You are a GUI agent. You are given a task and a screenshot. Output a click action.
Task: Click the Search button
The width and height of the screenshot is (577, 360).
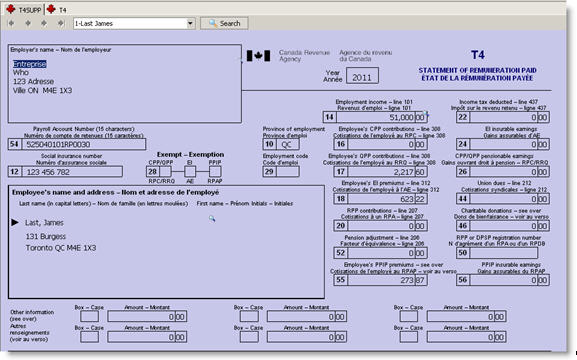click(x=224, y=24)
